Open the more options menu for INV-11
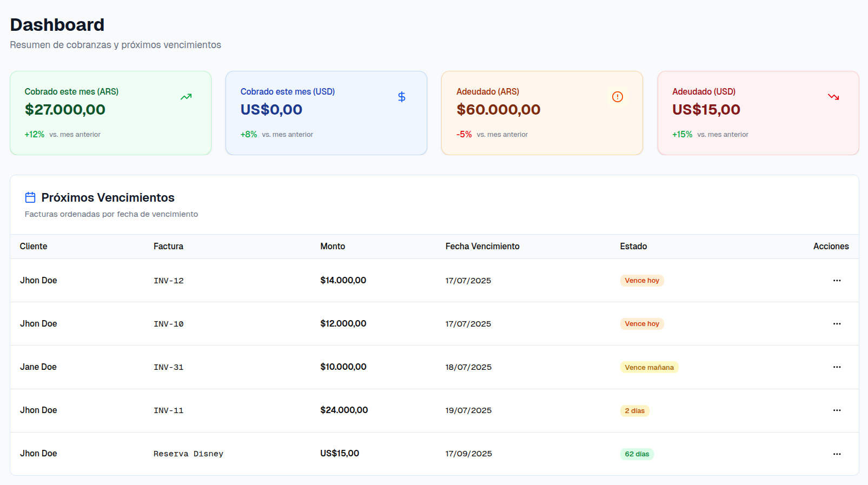 click(x=837, y=410)
